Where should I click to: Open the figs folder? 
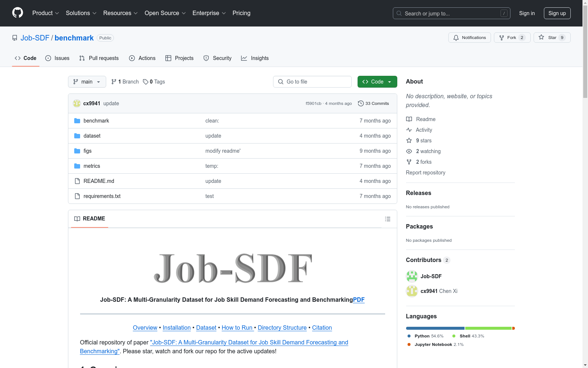point(87,151)
